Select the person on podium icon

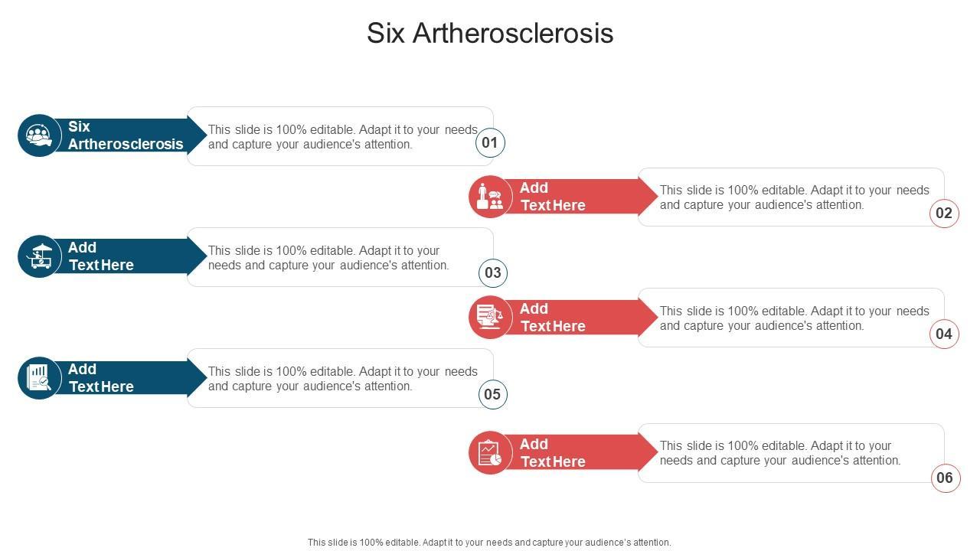click(x=490, y=197)
